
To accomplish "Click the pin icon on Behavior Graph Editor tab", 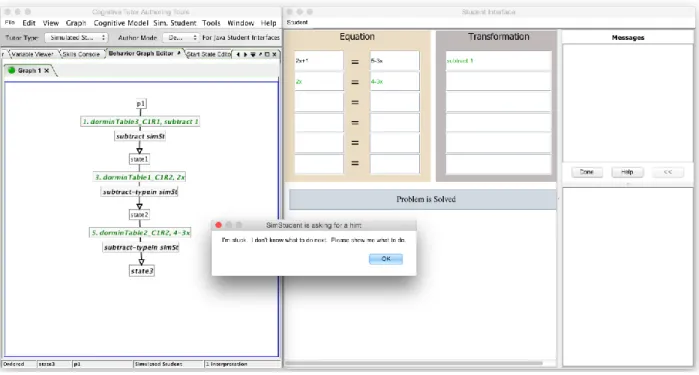I will click(179, 53).
